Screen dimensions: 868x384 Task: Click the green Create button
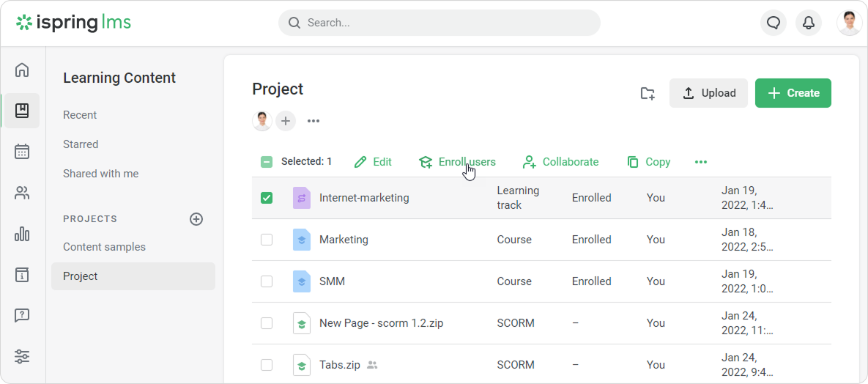tap(793, 93)
